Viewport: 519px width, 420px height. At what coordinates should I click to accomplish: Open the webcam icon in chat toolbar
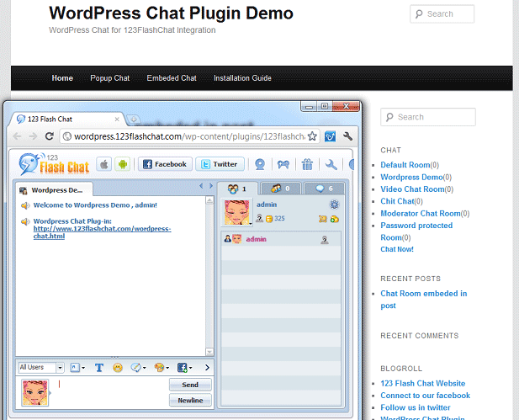[260, 164]
